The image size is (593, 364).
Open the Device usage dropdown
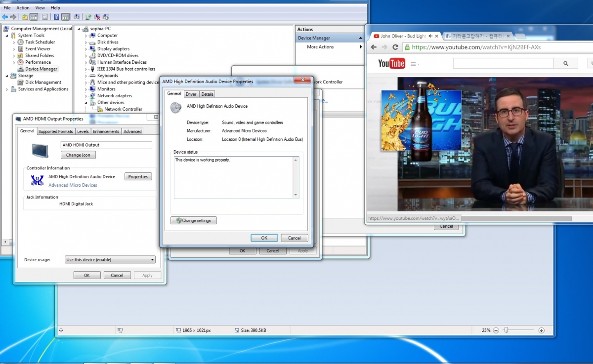[110, 260]
